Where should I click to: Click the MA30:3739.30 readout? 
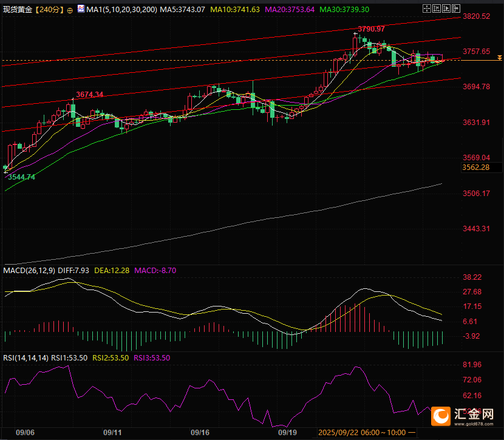(344, 10)
